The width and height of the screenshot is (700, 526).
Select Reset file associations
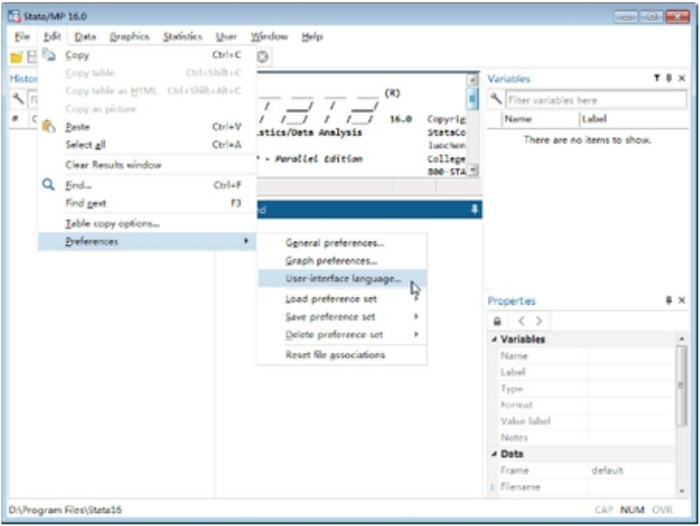342,355
